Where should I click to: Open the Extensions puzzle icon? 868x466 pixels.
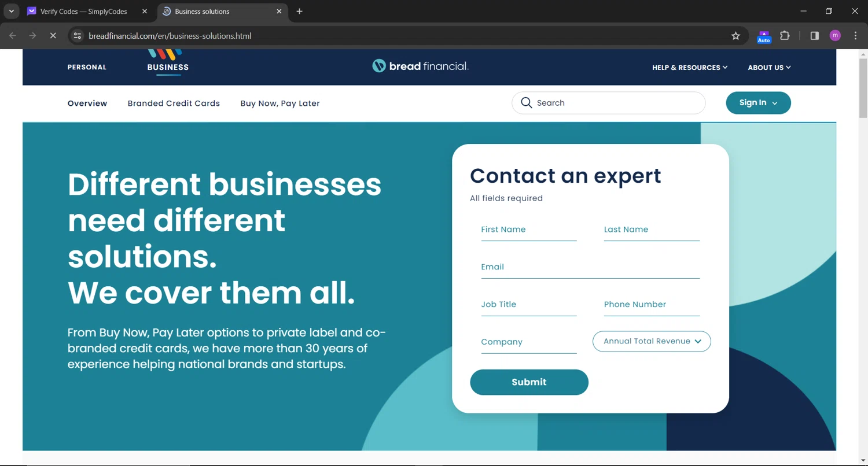click(x=785, y=36)
